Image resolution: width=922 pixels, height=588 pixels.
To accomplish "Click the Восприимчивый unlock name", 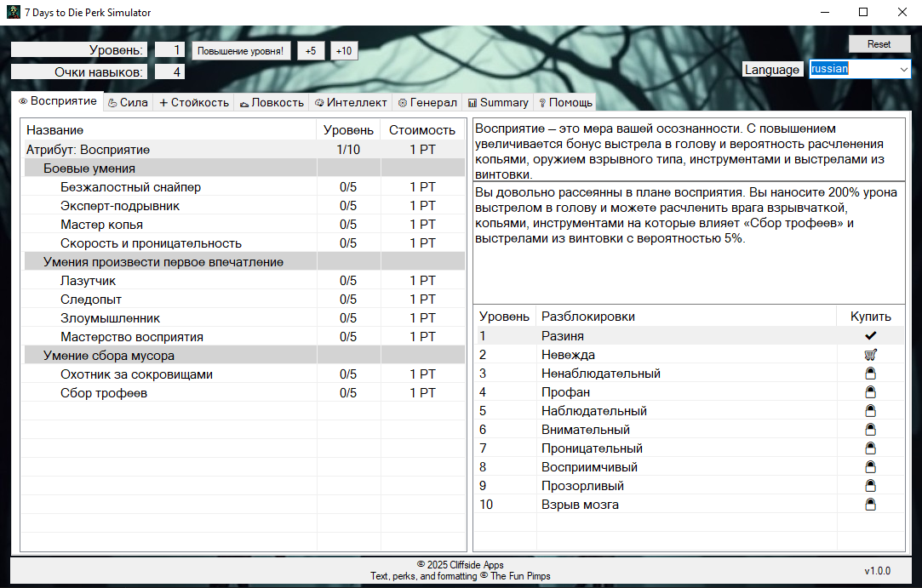I will coord(589,467).
